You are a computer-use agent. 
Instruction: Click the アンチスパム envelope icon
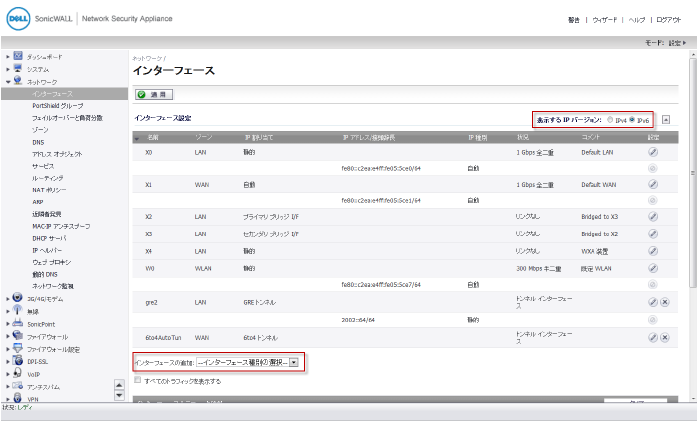pyautogui.click(x=17, y=385)
